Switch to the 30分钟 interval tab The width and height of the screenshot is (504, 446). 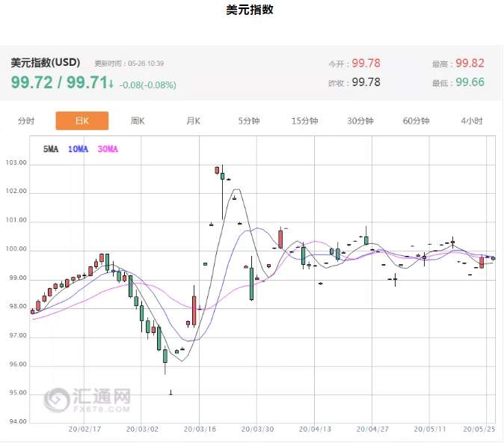tap(360, 121)
